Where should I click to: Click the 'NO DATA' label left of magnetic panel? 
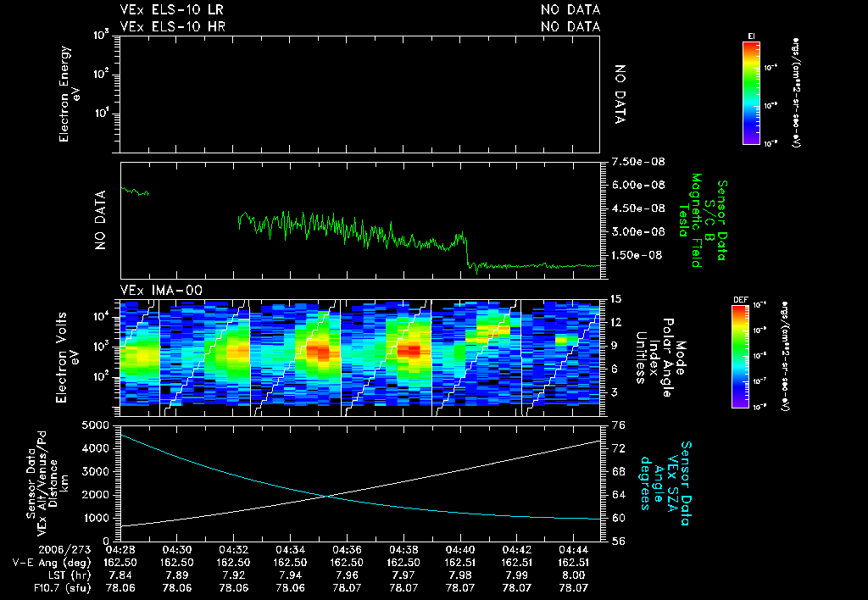[x=100, y=220]
